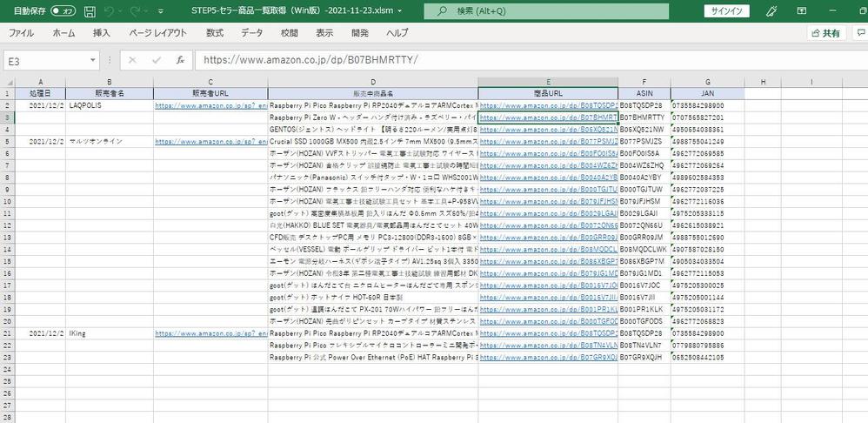This screenshot has height=423, width=868.
Task: Open product URL link in row 13
Action: (549, 238)
